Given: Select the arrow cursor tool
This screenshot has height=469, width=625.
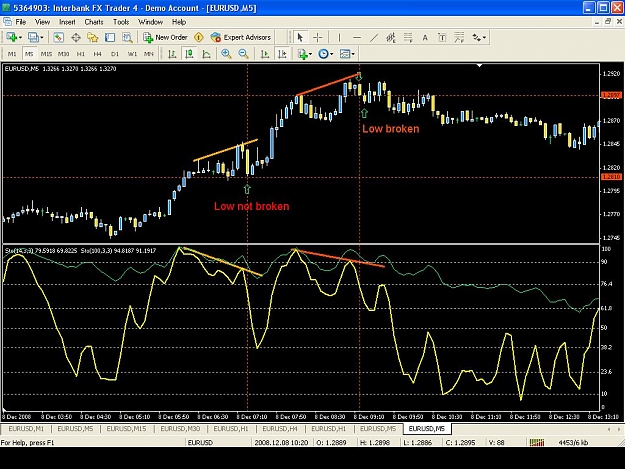Looking at the screenshot, I should 300,37.
